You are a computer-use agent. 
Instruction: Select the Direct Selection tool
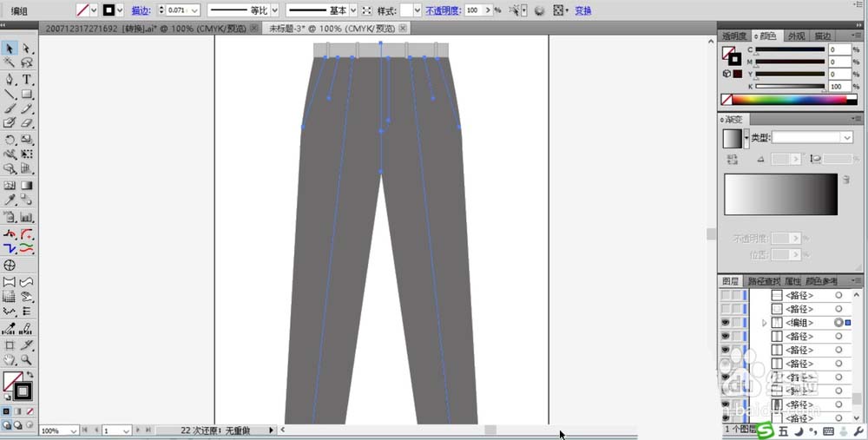27,48
